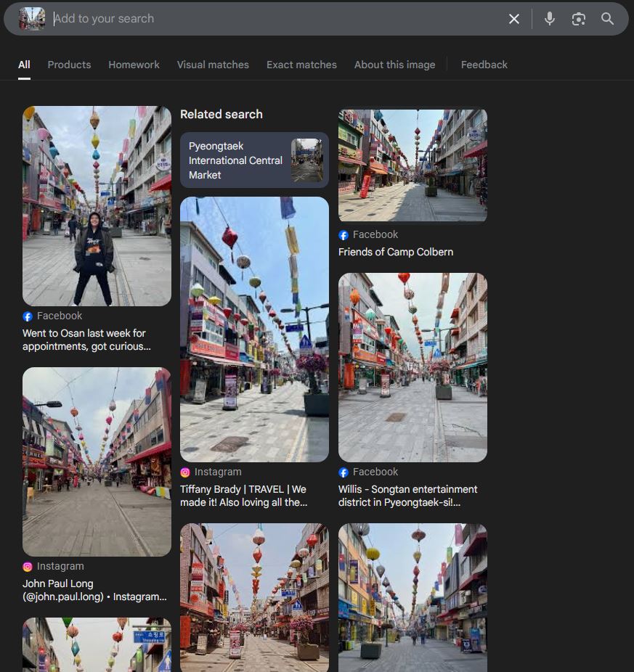This screenshot has height=672, width=634.
Task: Open 'Went to Osan last week' Facebook result
Action: pyautogui.click(x=86, y=340)
